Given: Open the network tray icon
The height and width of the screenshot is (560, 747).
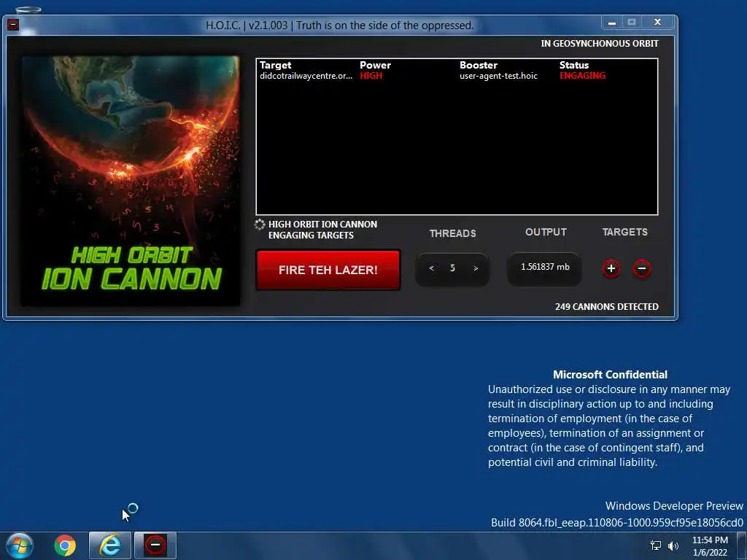Looking at the screenshot, I should point(656,545).
